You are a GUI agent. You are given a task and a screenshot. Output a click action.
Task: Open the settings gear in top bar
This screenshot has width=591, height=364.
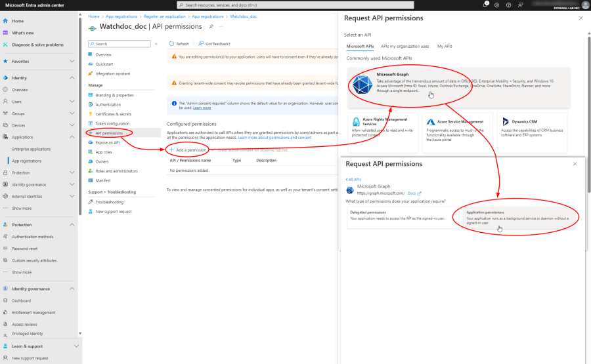click(x=497, y=5)
